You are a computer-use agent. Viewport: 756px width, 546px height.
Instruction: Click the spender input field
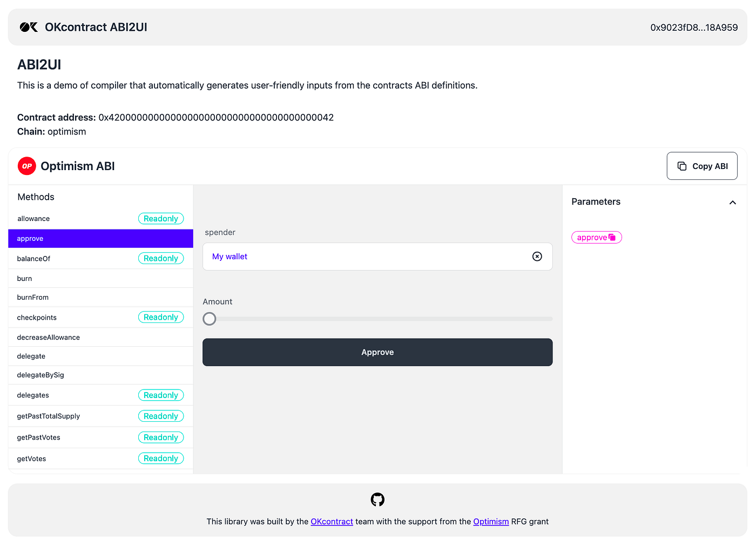click(x=377, y=257)
